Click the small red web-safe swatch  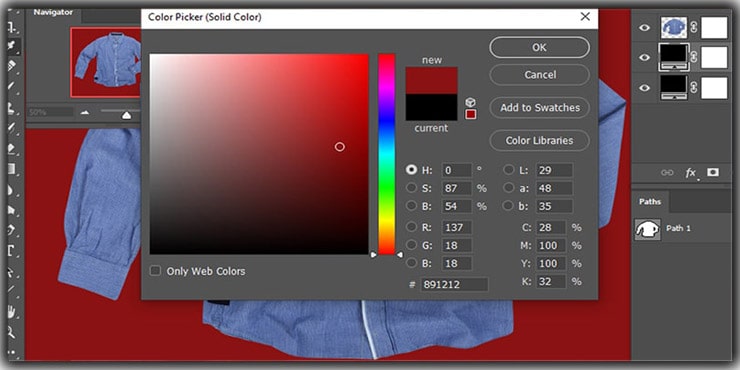(471, 114)
